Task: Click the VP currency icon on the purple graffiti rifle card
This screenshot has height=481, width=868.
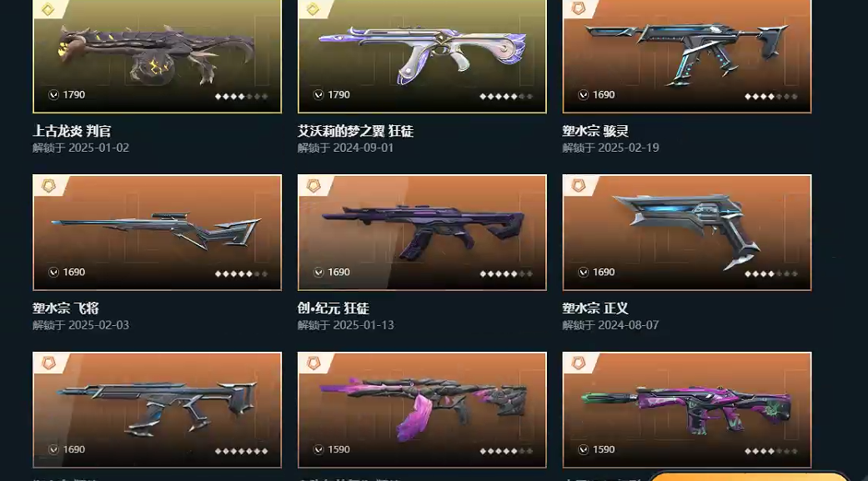Action: [x=584, y=449]
